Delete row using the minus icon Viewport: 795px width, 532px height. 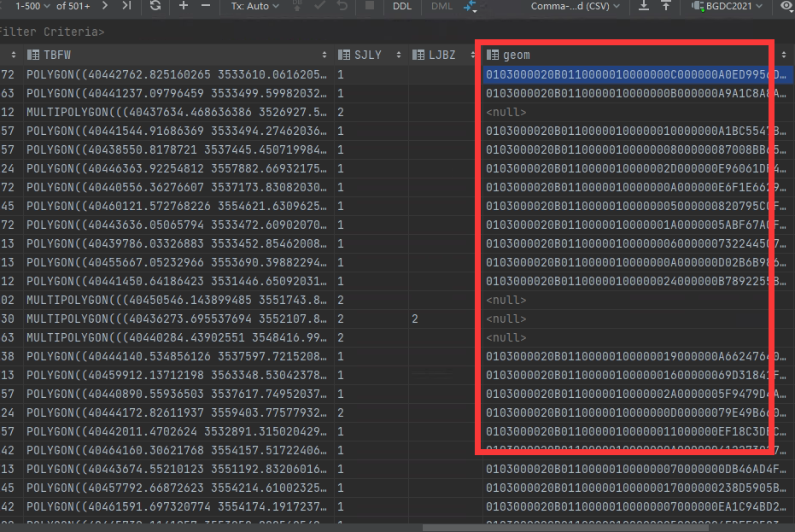(205, 6)
